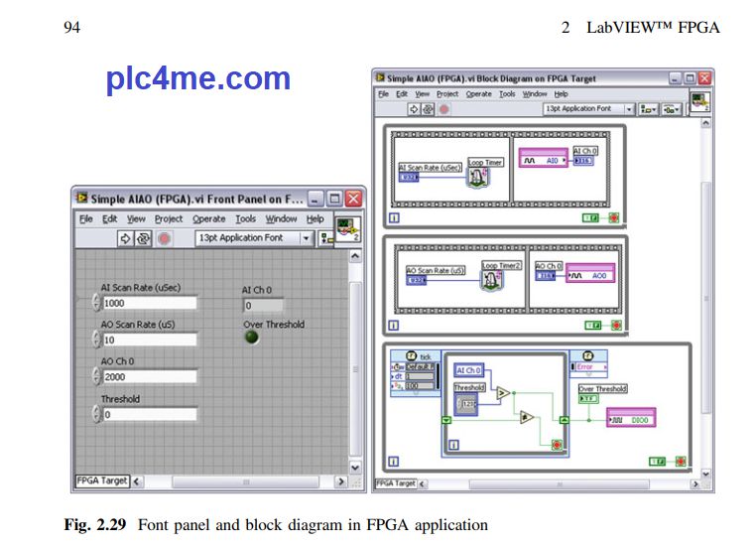Select the Loop Timer2 node icon

pos(491,281)
